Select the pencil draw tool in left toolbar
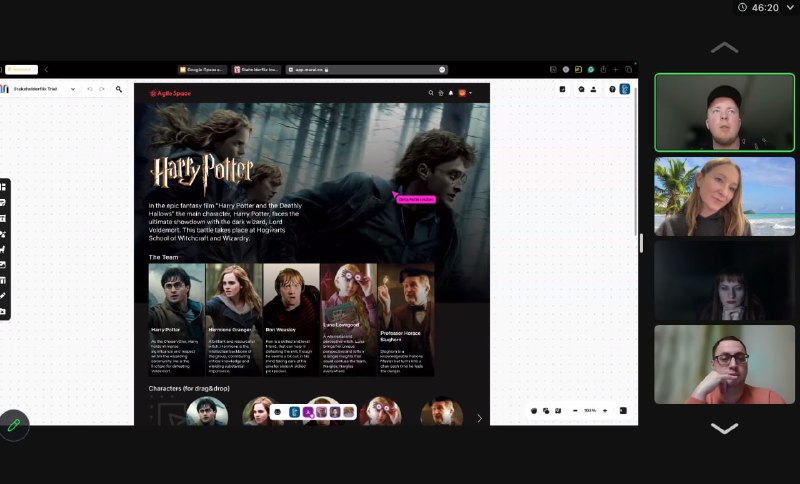This screenshot has width=800, height=484. 3,295
